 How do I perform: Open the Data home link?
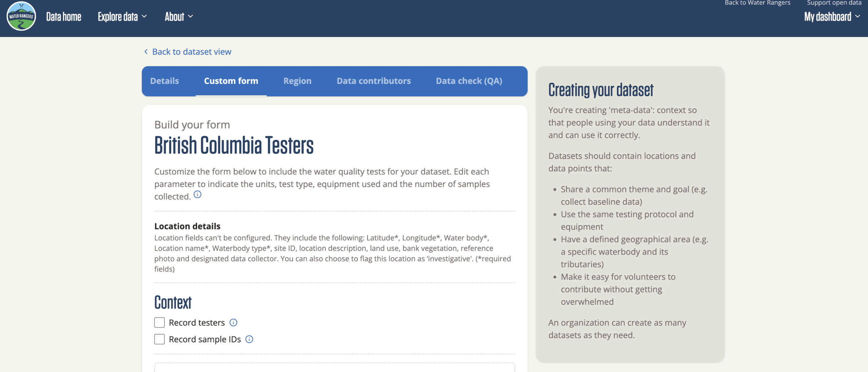pyautogui.click(x=64, y=16)
